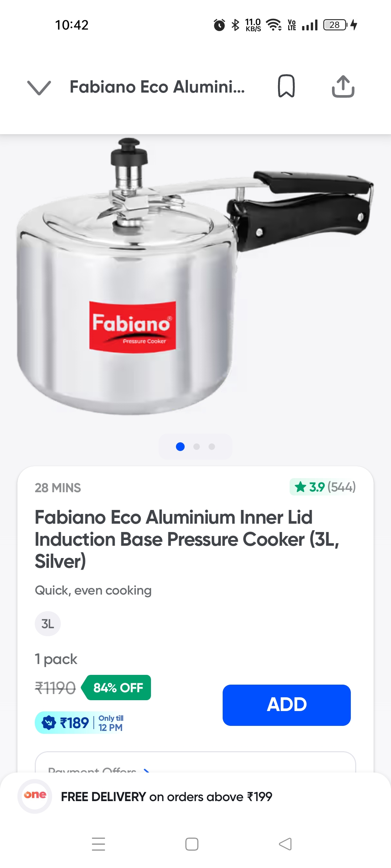The height and width of the screenshot is (868, 391).
Task: Switch to third image carousel dot
Action: coord(212,447)
